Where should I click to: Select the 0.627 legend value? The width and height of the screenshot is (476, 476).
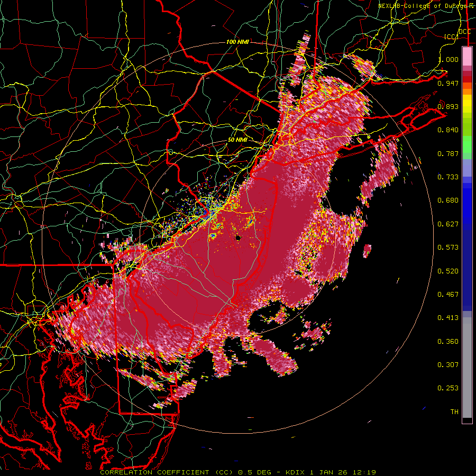tap(448, 224)
